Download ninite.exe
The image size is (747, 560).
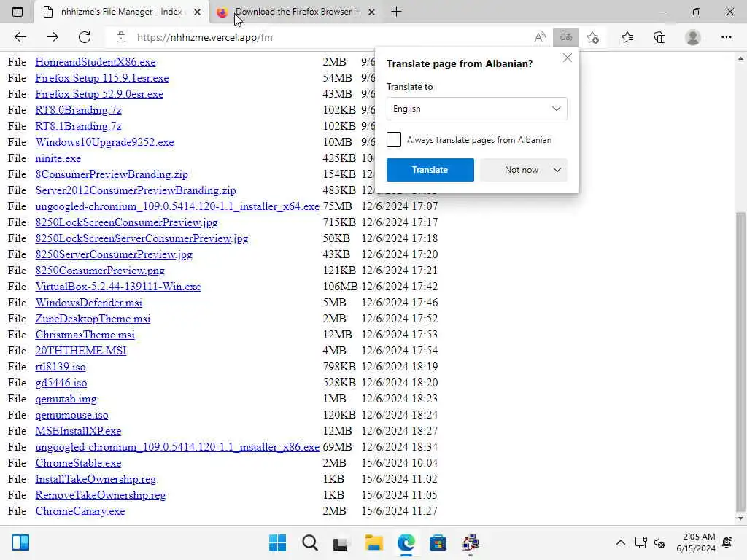pos(58,158)
